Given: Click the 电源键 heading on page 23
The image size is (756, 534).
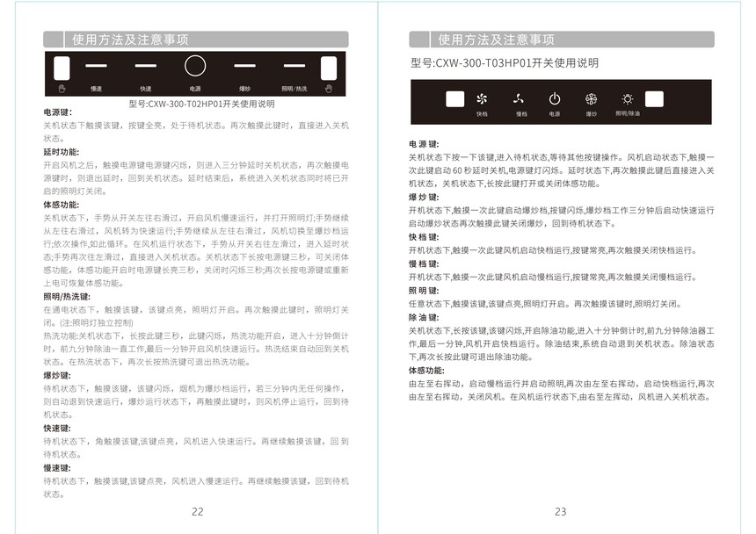Looking at the screenshot, I should pos(424,143).
